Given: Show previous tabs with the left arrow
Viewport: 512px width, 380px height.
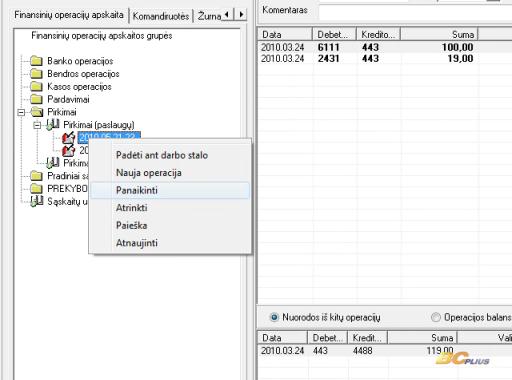Looking at the screenshot, I should (227, 14).
